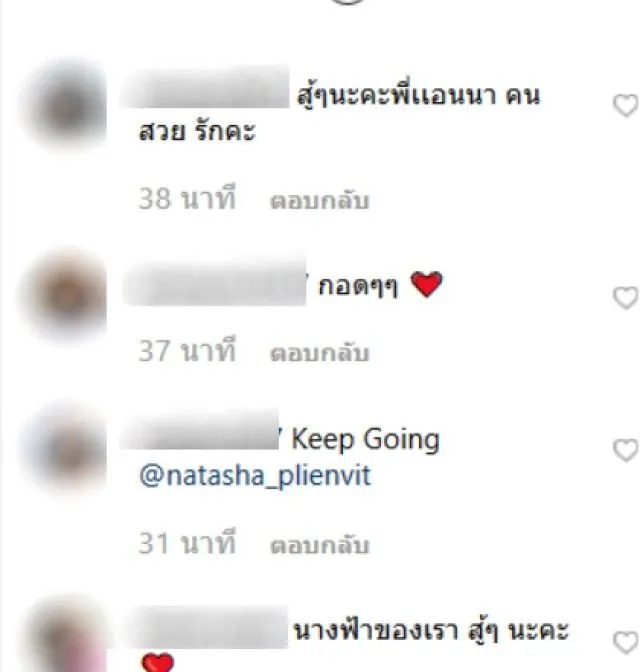Open avatar of the Keep Going commenter
This screenshot has width=640, height=672.
coord(64,450)
